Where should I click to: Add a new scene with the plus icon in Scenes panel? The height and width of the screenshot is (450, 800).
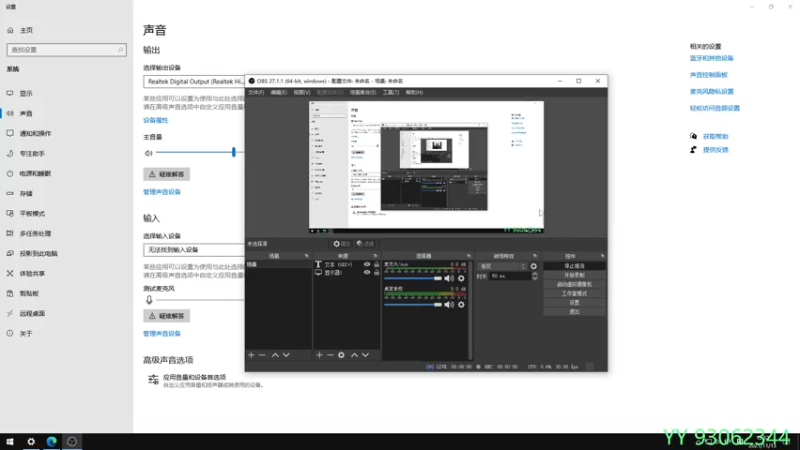pos(251,355)
